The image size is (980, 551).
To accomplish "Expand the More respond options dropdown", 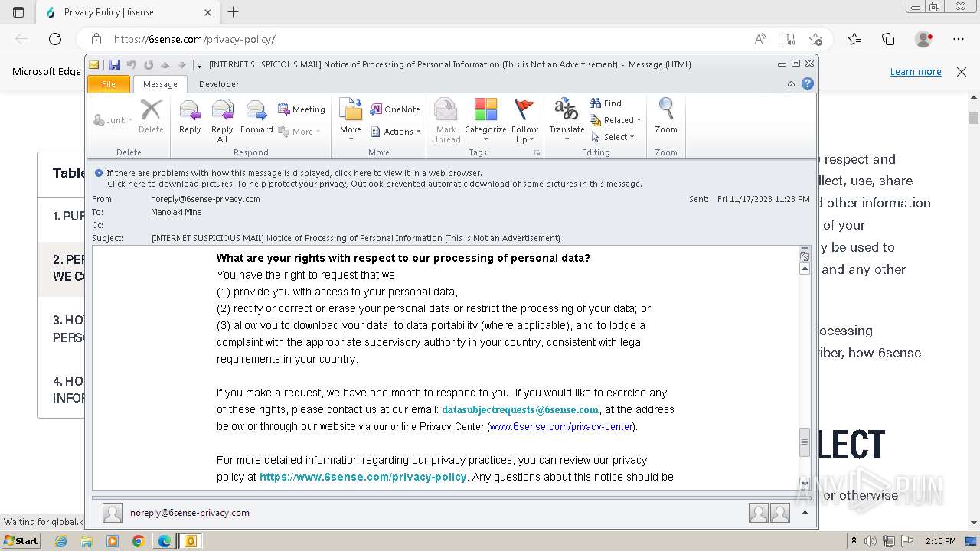I will tap(299, 132).
